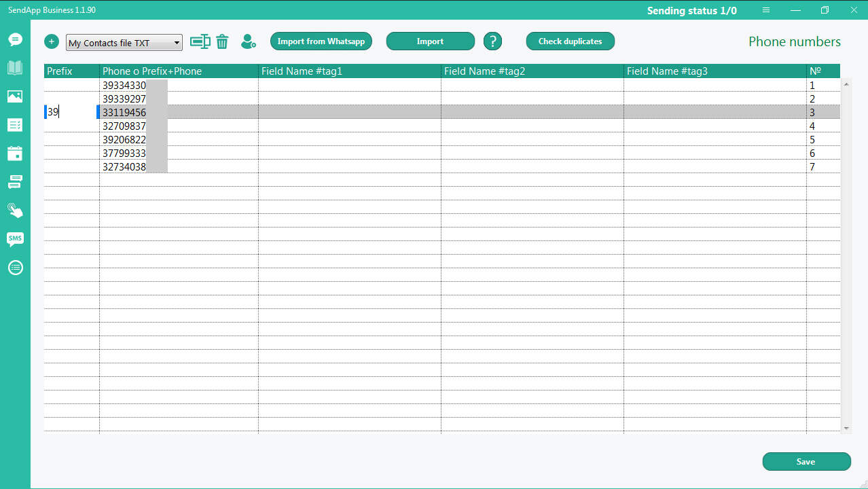
Task: Click the open book icon in sidebar
Action: [15, 68]
